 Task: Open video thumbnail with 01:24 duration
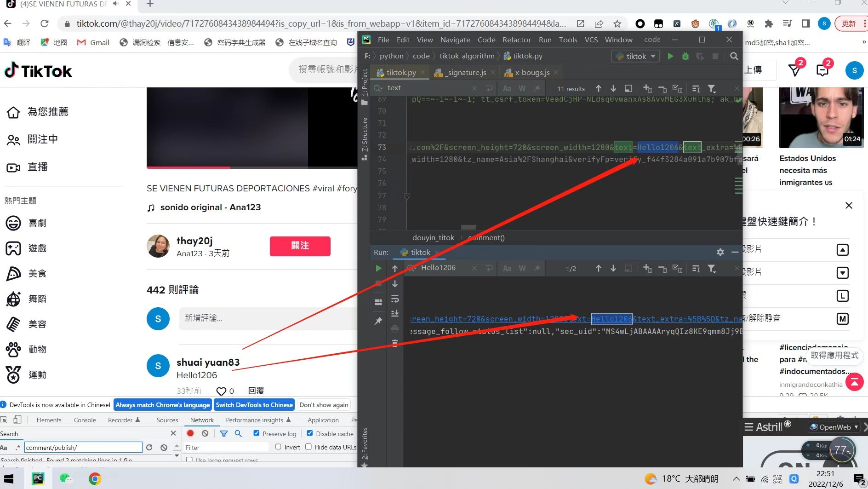point(821,117)
